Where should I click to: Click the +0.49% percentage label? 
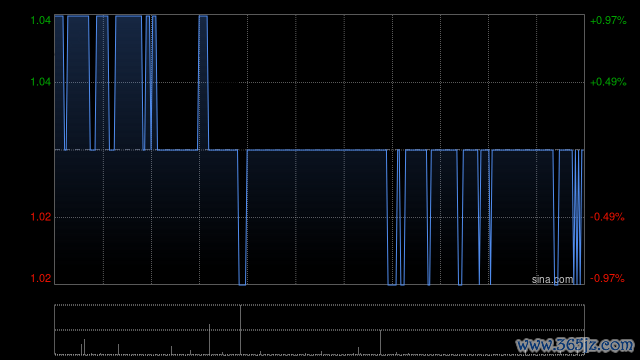pos(608,82)
